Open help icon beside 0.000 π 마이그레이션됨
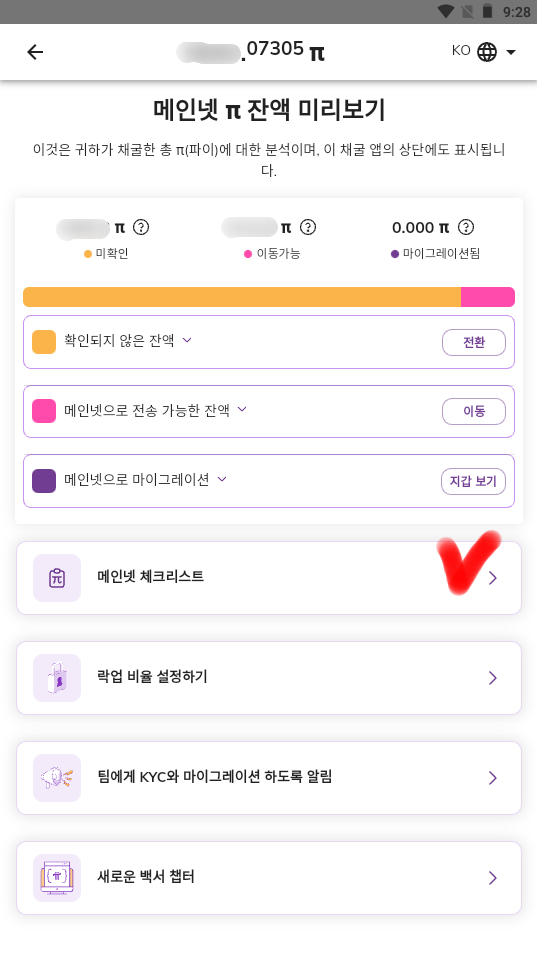 (x=466, y=227)
